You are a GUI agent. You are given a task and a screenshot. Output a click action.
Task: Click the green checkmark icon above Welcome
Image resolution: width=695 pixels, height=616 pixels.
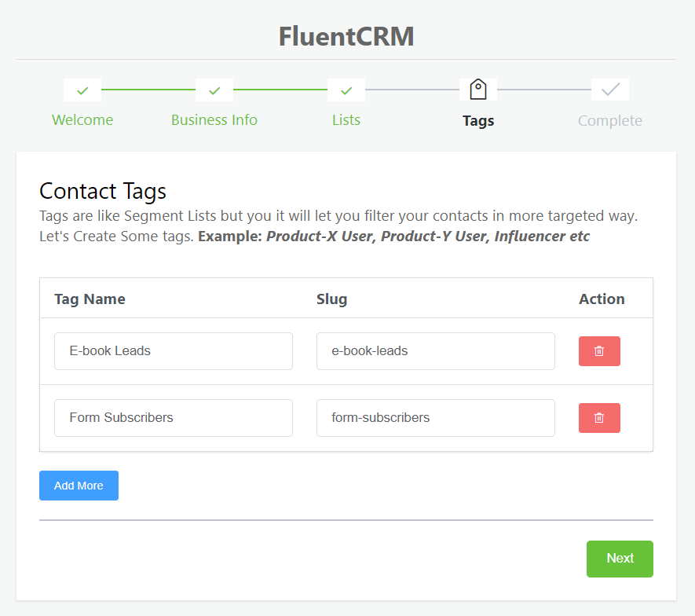(82, 90)
